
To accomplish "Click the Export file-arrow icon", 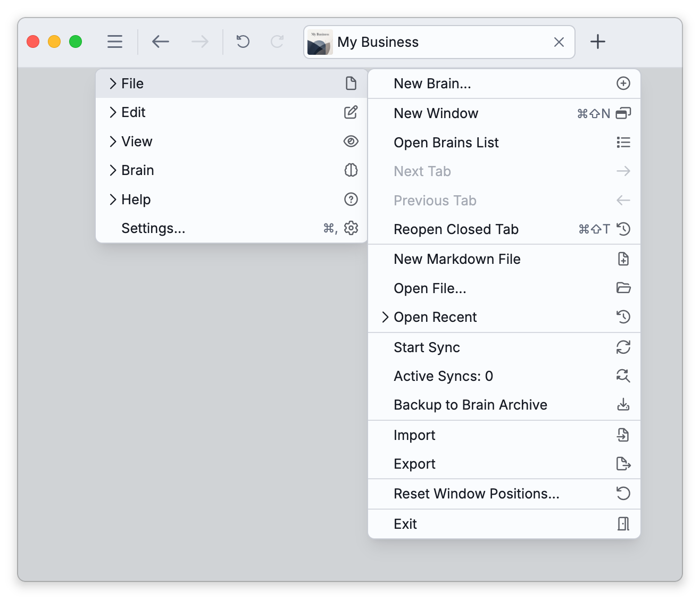I will tap(623, 464).
